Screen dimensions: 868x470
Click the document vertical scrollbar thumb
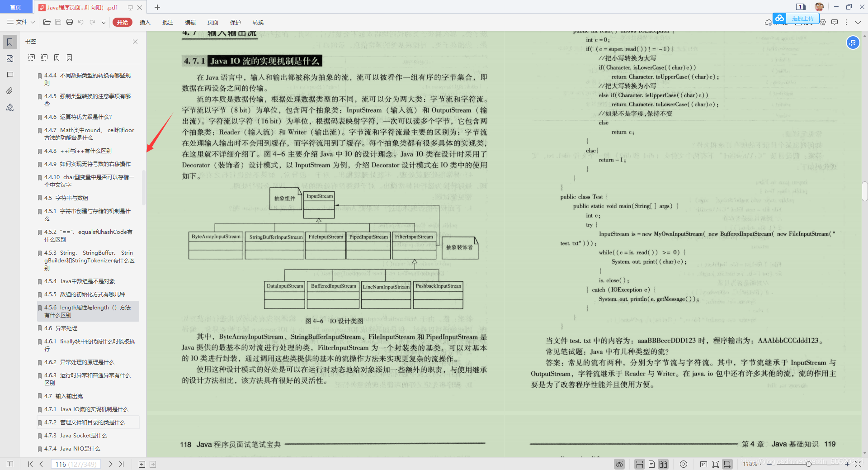tap(864, 191)
